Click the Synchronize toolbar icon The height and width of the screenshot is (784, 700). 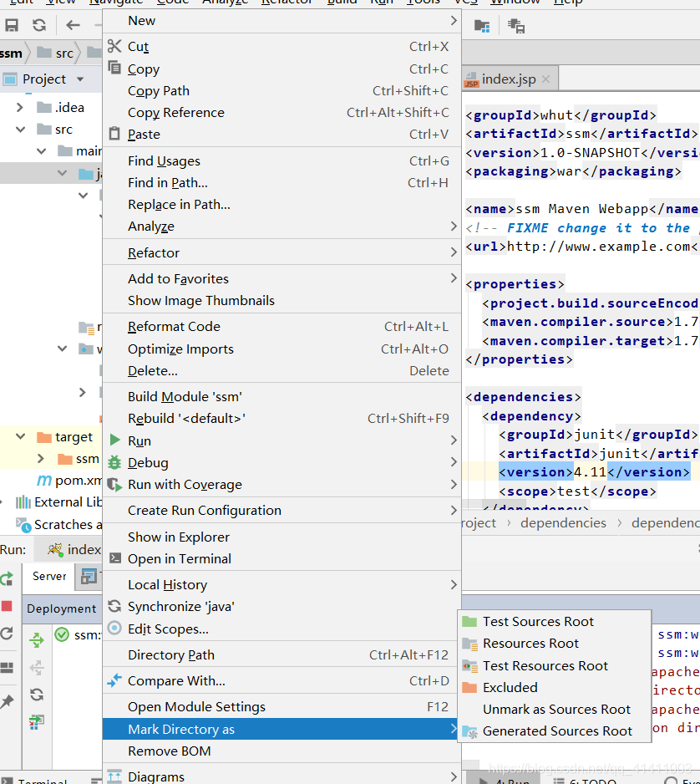39,25
